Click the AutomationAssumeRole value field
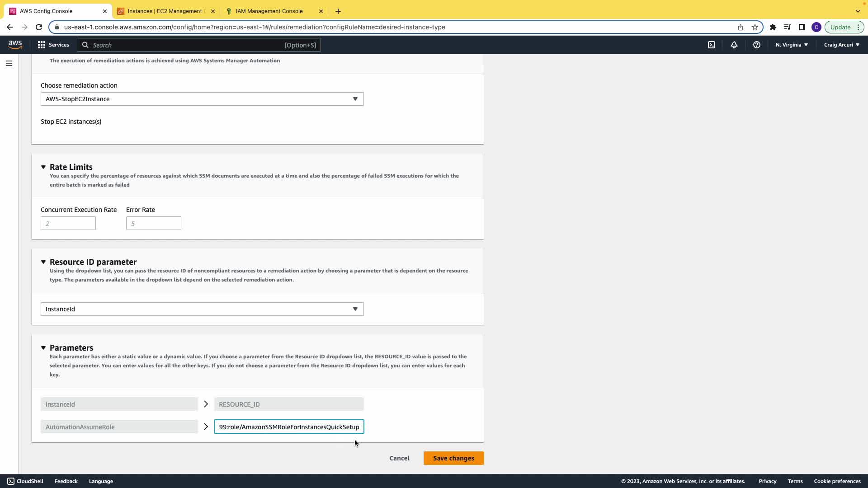 (289, 427)
